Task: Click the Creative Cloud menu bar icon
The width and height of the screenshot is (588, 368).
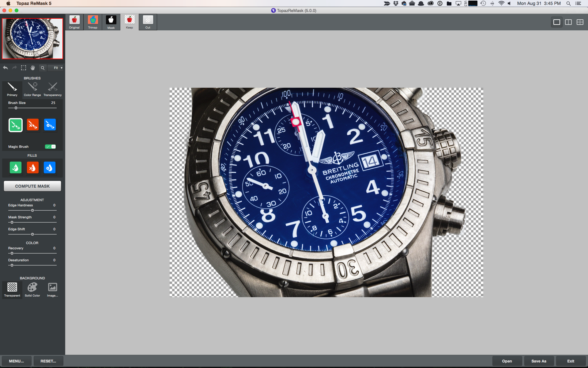Action: click(431, 3)
